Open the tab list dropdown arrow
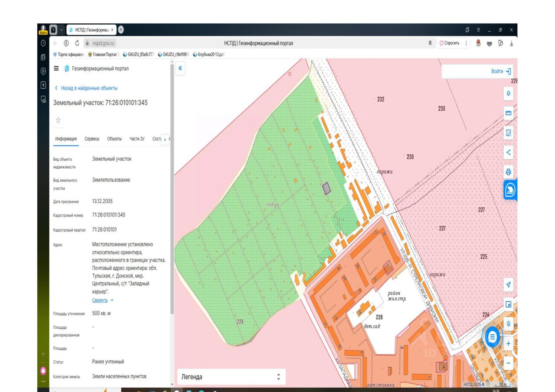This screenshot has width=555, height=392. coord(61,30)
